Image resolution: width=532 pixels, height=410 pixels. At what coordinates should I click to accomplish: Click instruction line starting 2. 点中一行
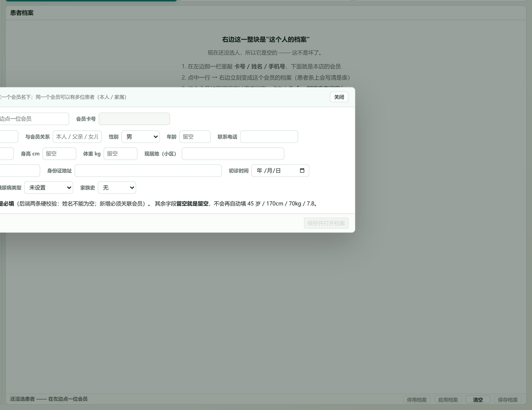tap(266, 77)
